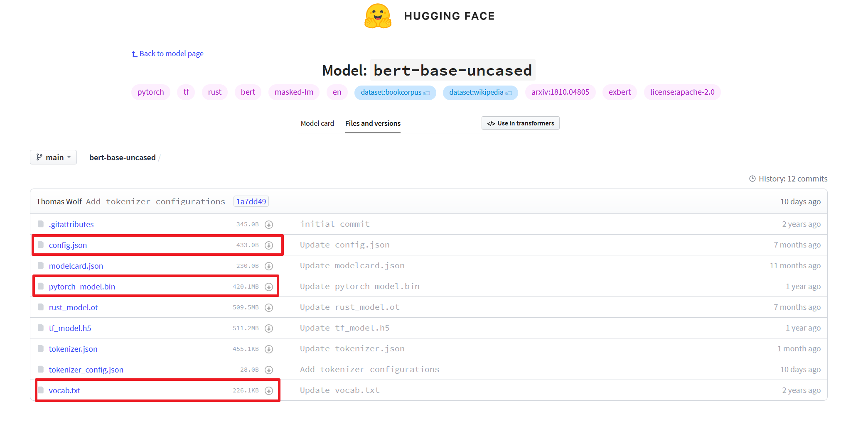
Task: Click the license:apache-2.0 tag
Action: pos(682,92)
